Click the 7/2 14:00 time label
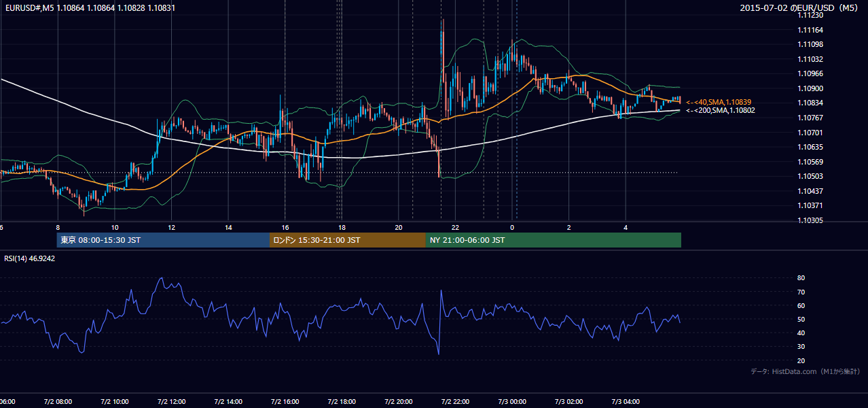Screen dimensions: 868x408 point(228,402)
